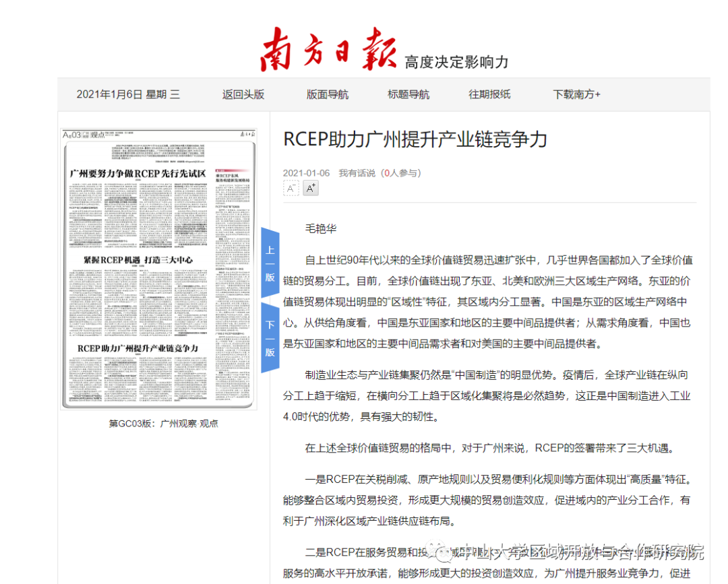Click the caption 第GC03版：广州观察·观点
This screenshot has width=728, height=584.
click(163, 424)
